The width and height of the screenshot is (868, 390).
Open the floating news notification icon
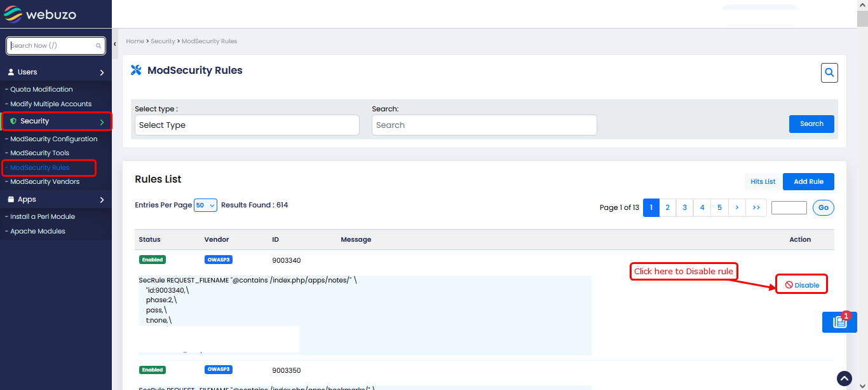(x=839, y=322)
